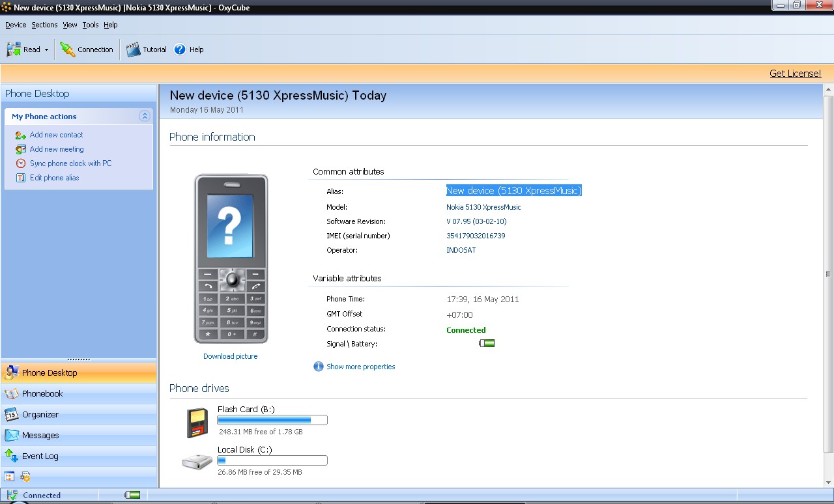Launch the Tutorial from the toolbar
The height and width of the screenshot is (504, 834).
(x=147, y=49)
